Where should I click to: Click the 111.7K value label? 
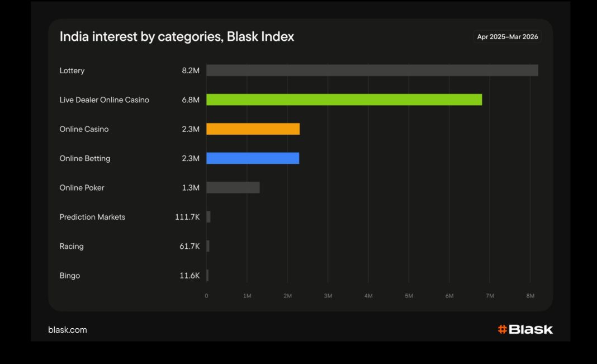coord(187,217)
